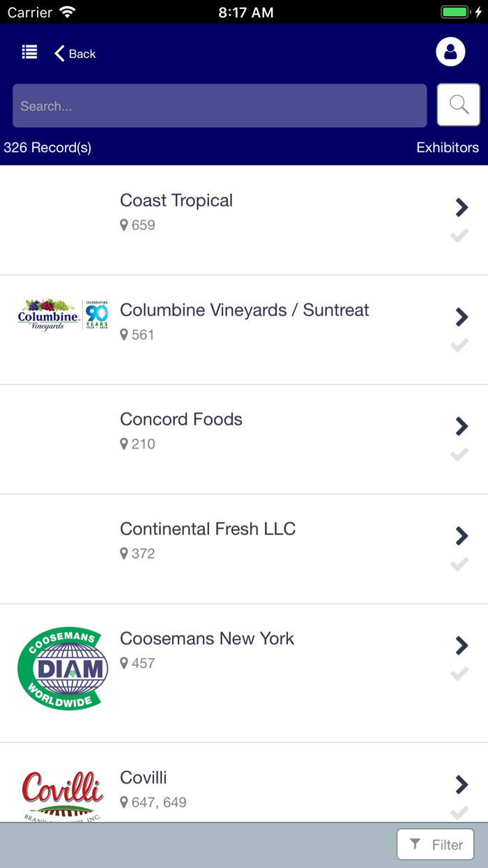Mark Concord Foods with the checkmark
The width and height of the screenshot is (488, 868).
tap(459, 455)
